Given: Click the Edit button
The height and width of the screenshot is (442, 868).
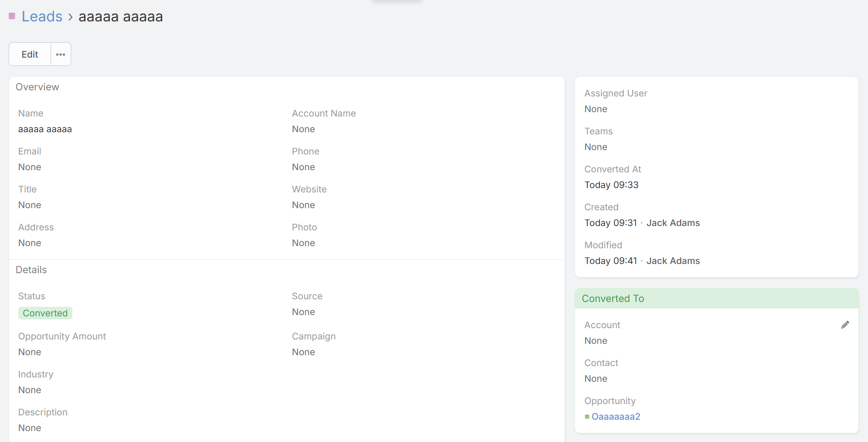Looking at the screenshot, I should 30,54.
